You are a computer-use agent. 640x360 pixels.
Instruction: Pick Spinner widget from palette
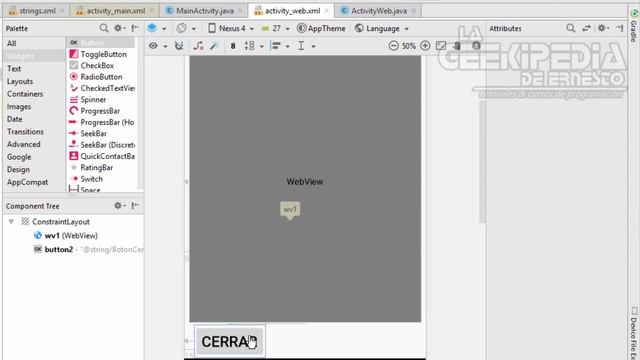pyautogui.click(x=101, y=100)
